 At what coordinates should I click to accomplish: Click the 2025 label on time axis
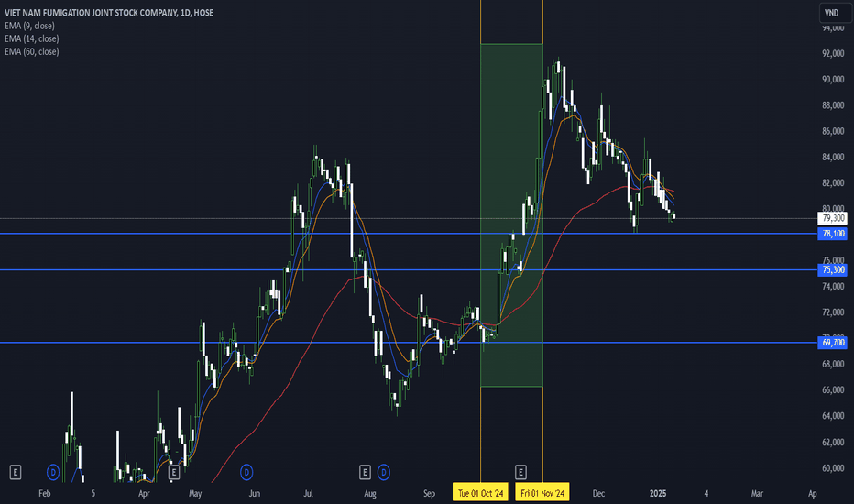pyautogui.click(x=658, y=494)
